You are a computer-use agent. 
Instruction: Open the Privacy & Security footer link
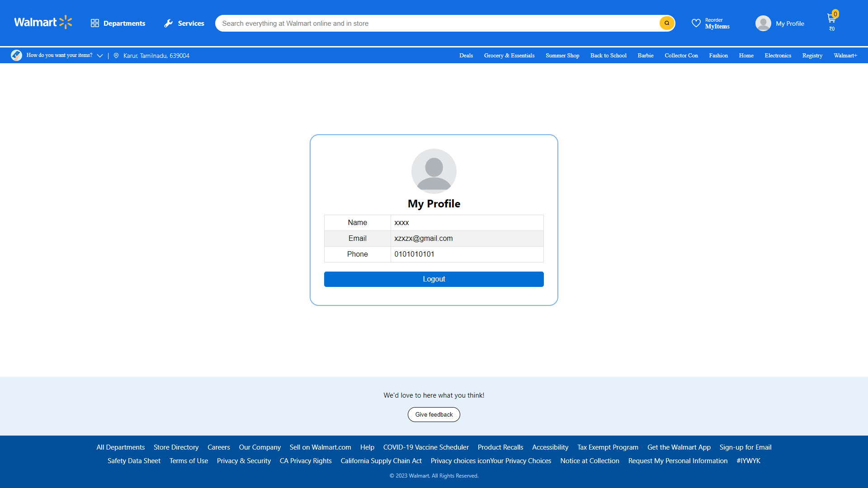[244, 461]
